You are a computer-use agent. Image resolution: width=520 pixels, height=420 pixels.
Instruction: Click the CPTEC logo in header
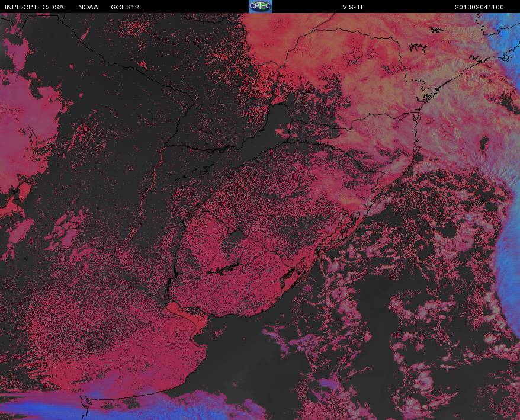click(x=261, y=7)
